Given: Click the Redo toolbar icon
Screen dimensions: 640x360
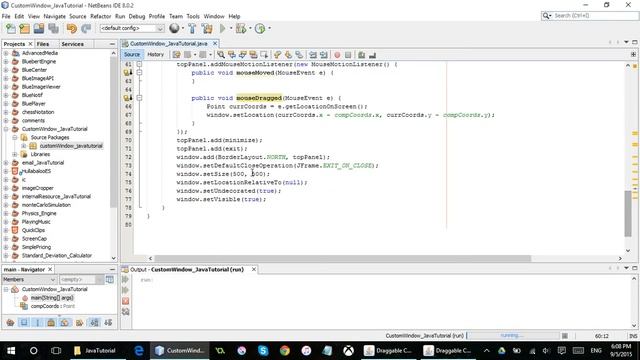Looking at the screenshot, I should pos(86,29).
